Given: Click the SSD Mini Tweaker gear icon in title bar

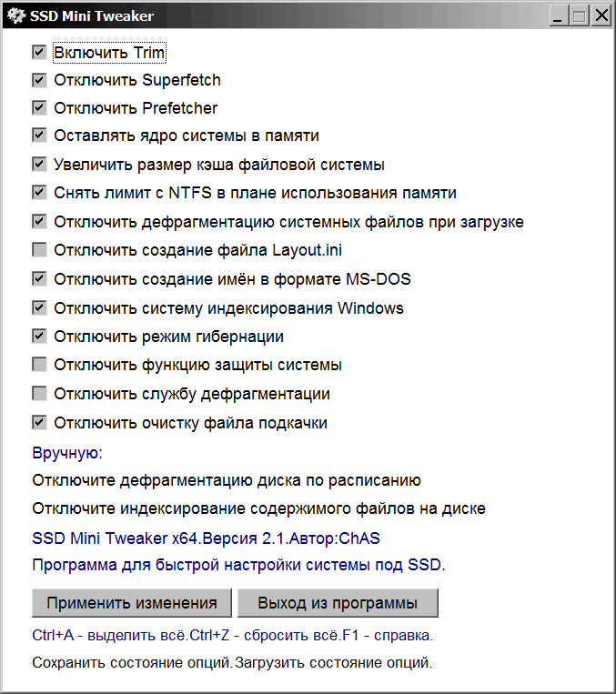Looking at the screenshot, I should point(16,16).
